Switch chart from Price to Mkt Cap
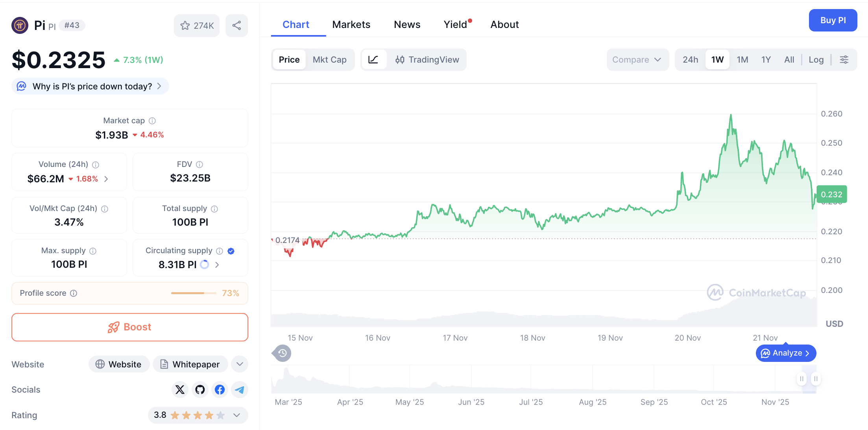This screenshot has width=868, height=430. (330, 59)
